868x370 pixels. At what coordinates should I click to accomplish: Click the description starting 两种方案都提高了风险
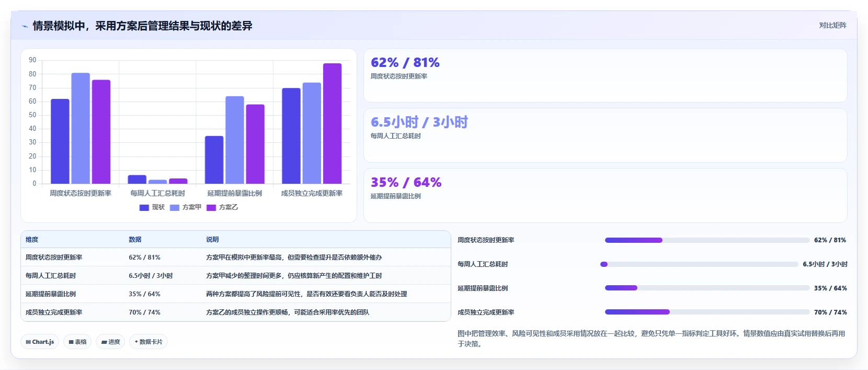click(x=306, y=294)
